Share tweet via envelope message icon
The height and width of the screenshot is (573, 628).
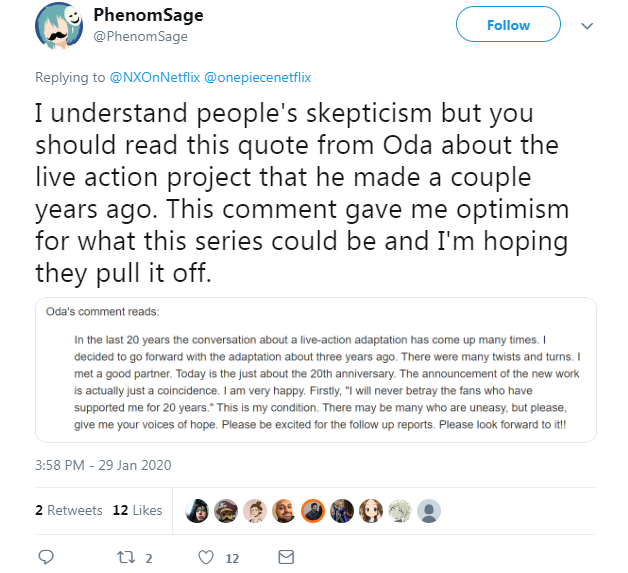tap(286, 557)
